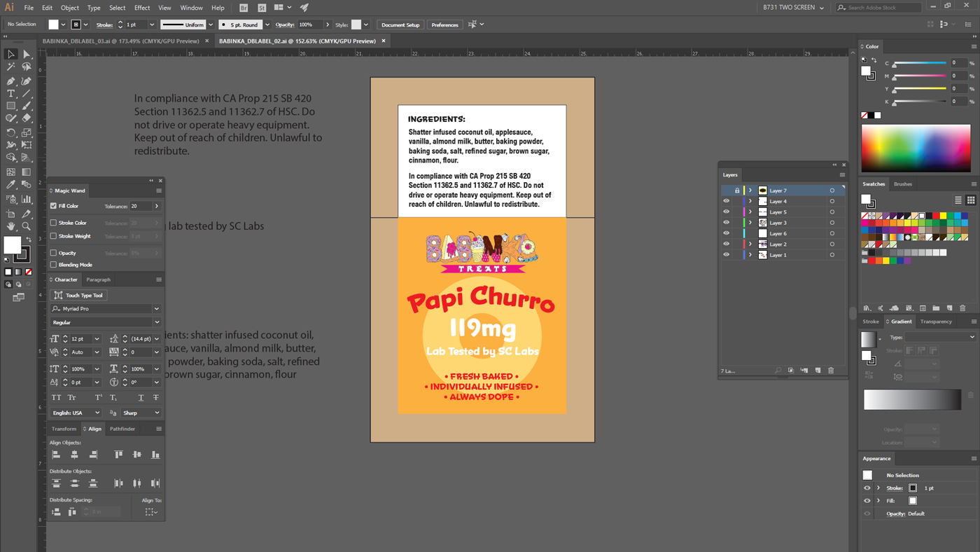Click Document Setup button
980x552 pixels.
400,25
